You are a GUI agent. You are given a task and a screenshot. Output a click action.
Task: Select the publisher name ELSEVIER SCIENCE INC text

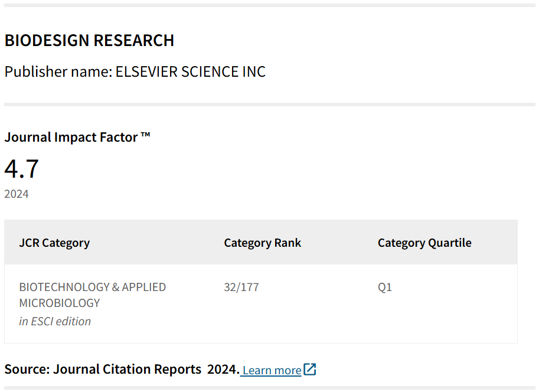pyautogui.click(x=191, y=71)
